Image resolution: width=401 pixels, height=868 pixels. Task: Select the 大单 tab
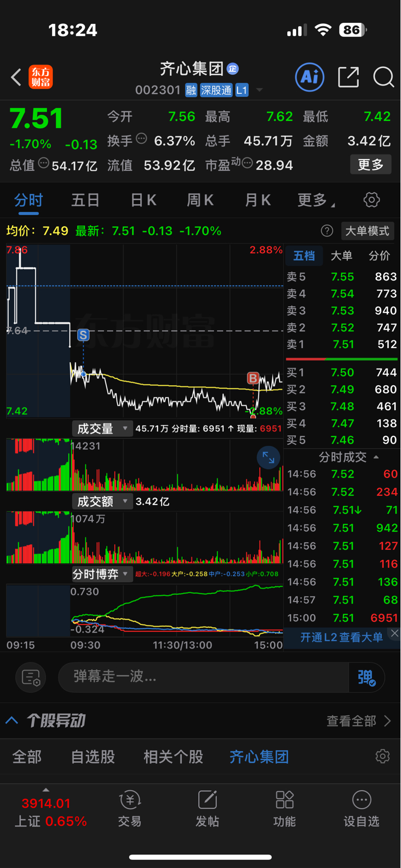(342, 255)
